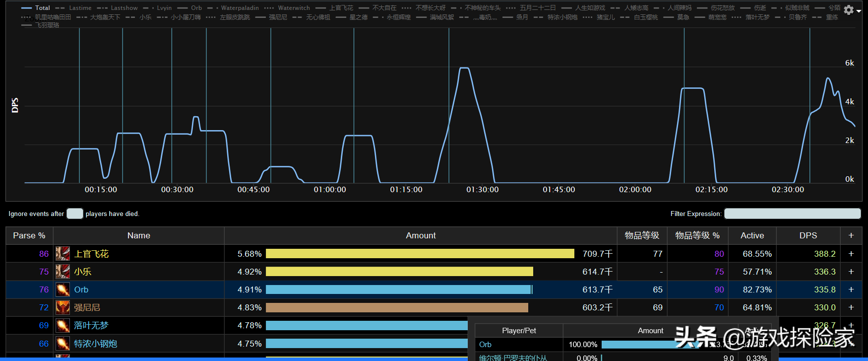The height and width of the screenshot is (361, 868).
Task: Toggle the Lvyin series in the legend
Action: (157, 8)
